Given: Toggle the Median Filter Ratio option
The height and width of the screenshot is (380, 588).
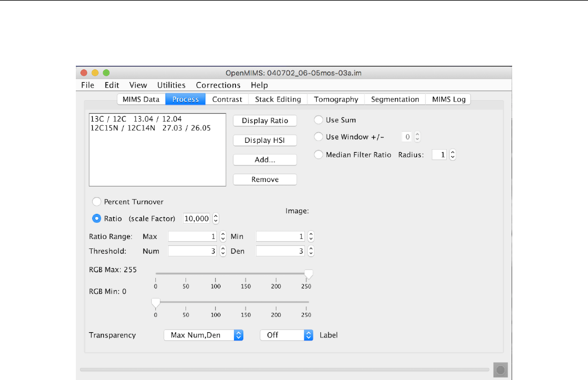Looking at the screenshot, I should point(318,155).
